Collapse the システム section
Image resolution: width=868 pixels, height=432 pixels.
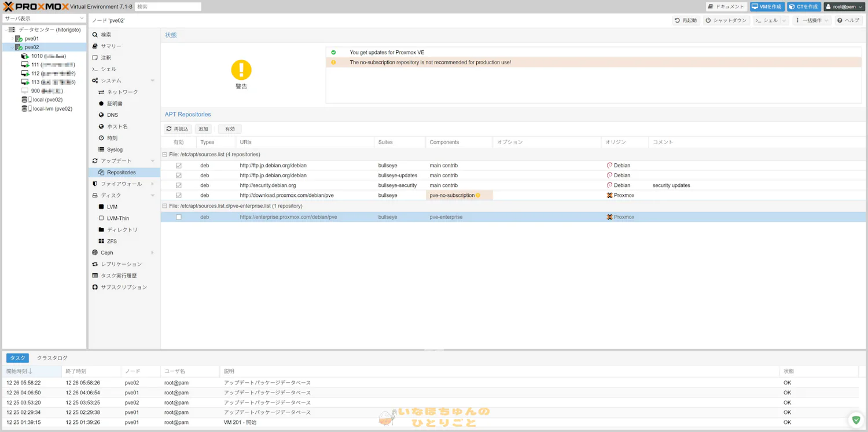[153, 80]
